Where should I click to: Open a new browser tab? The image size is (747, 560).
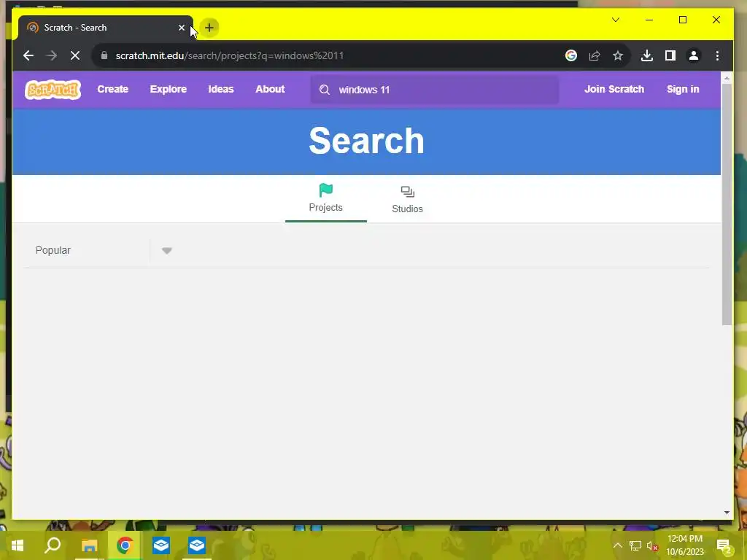pyautogui.click(x=209, y=28)
